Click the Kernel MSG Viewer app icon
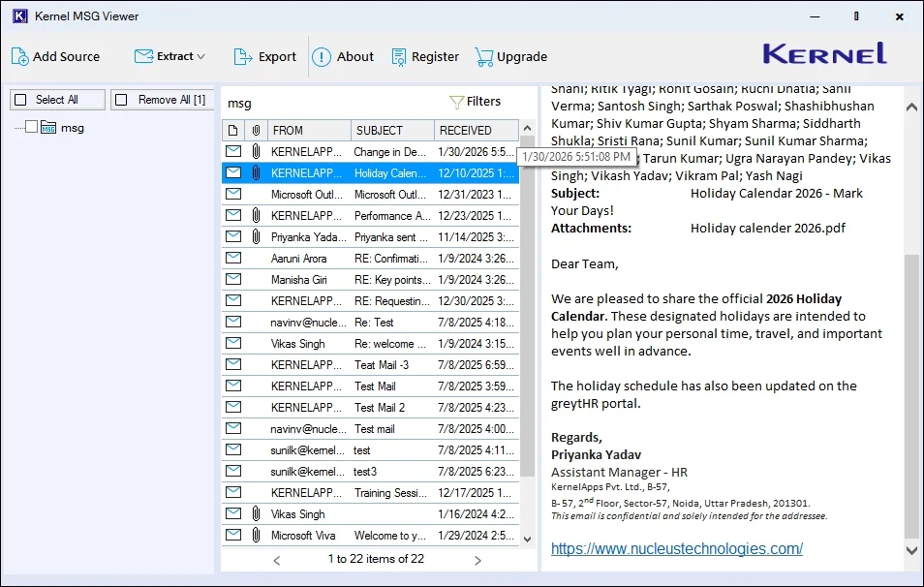Image resolution: width=924 pixels, height=587 pixels. pyautogui.click(x=20, y=15)
